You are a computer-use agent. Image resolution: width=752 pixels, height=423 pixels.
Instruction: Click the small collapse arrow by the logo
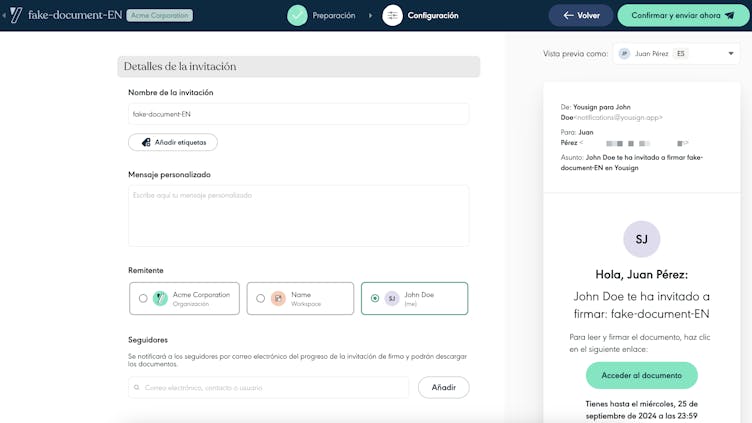[4, 15]
